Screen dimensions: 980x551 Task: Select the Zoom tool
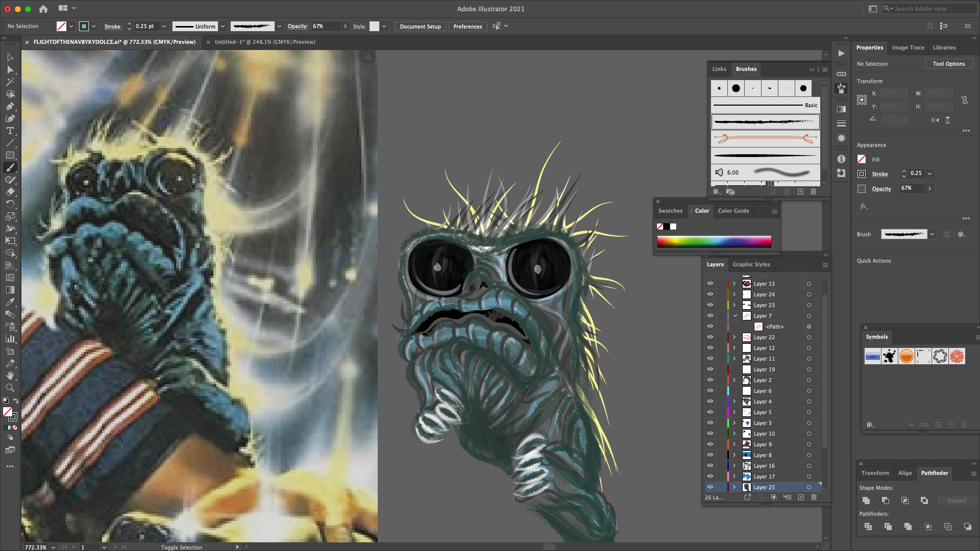click(x=10, y=388)
